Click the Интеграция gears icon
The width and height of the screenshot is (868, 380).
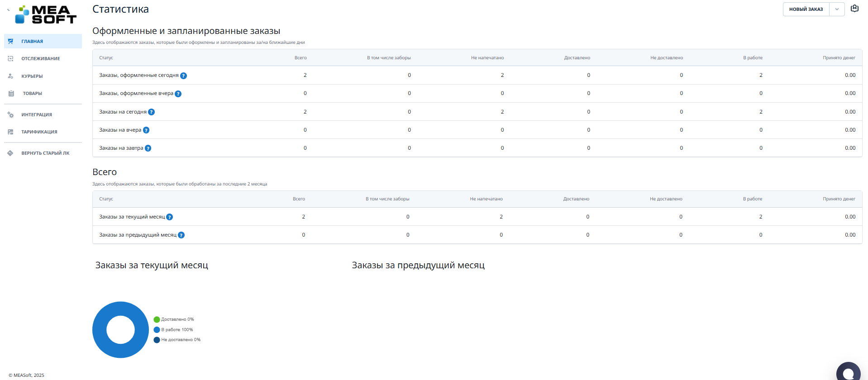coord(11,115)
